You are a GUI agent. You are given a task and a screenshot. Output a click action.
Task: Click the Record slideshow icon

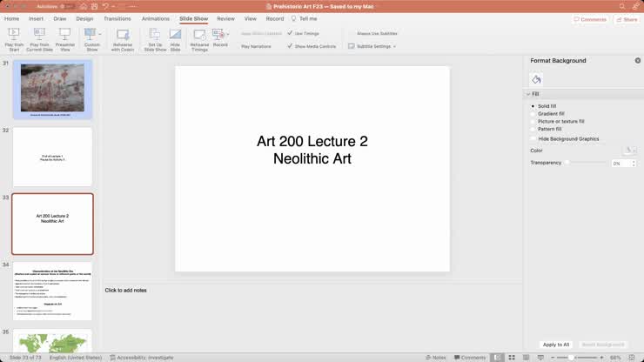tap(218, 35)
